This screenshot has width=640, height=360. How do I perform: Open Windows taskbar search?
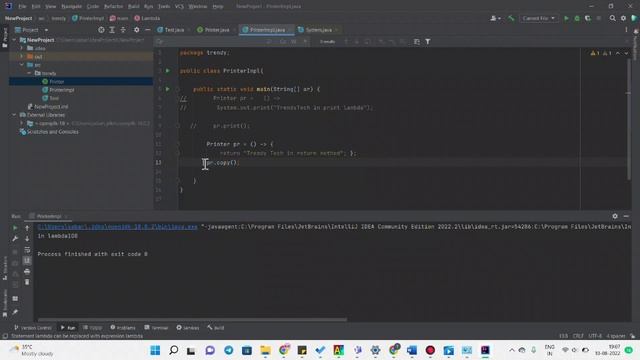(x=173, y=350)
